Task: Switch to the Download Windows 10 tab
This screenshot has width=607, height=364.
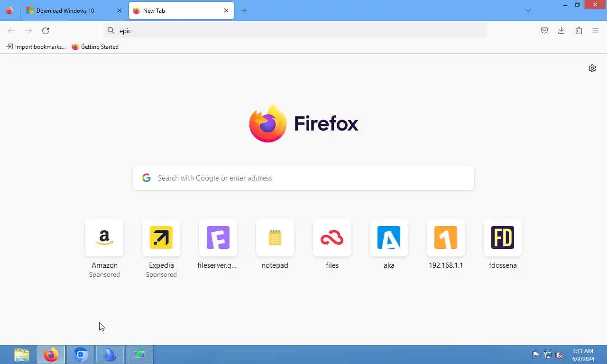Action: click(74, 10)
